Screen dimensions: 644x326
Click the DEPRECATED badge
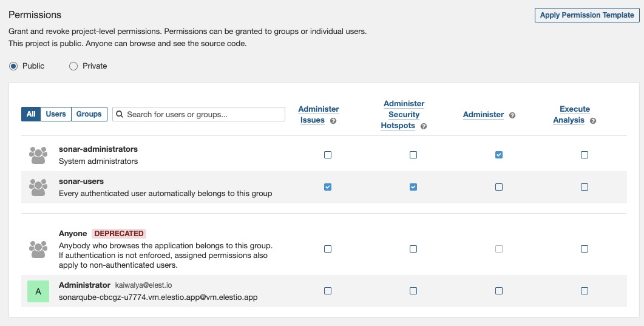click(119, 234)
